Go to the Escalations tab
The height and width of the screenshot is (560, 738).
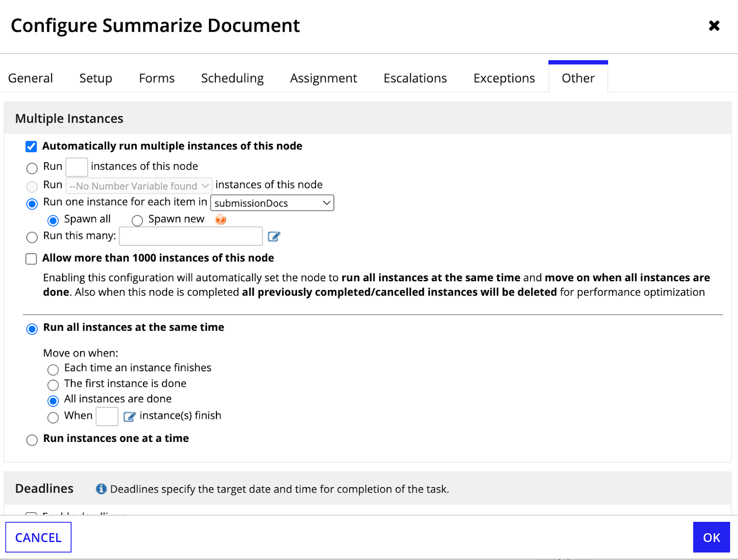tap(415, 78)
